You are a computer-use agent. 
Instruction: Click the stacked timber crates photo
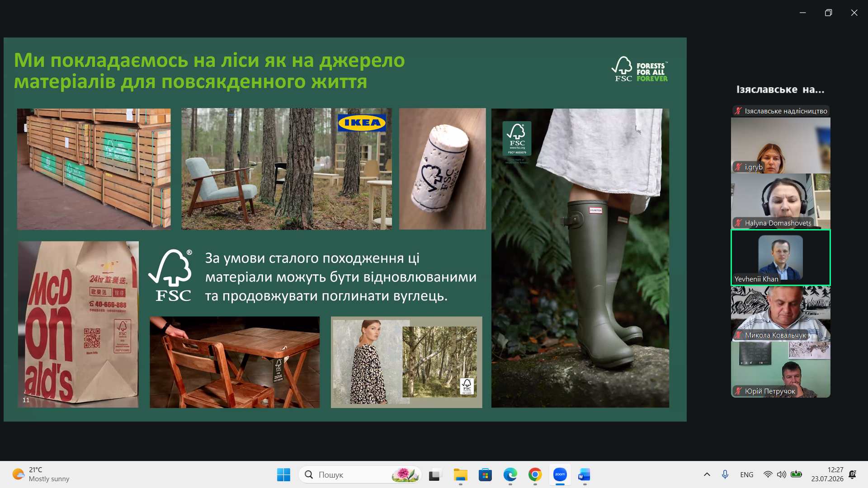click(94, 169)
